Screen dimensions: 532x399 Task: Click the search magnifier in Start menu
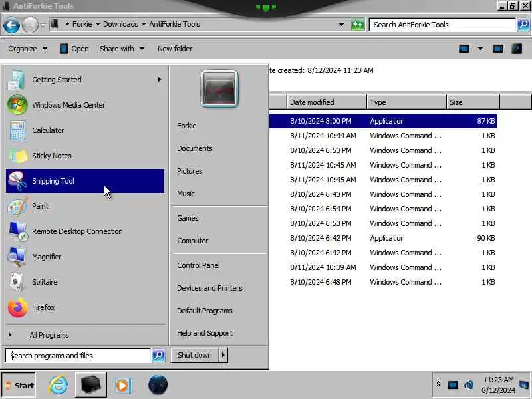coord(158,356)
